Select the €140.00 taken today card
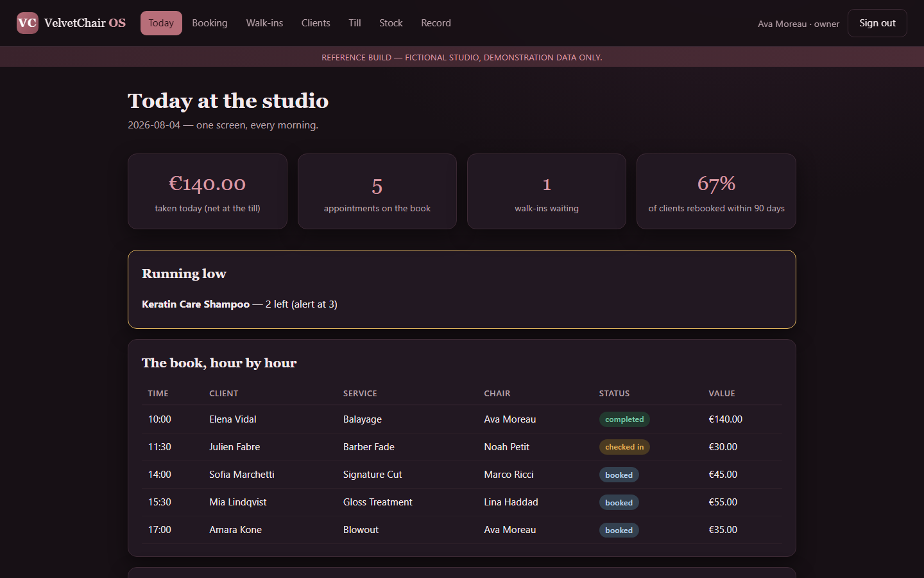Image resolution: width=924 pixels, height=578 pixels. [207, 191]
